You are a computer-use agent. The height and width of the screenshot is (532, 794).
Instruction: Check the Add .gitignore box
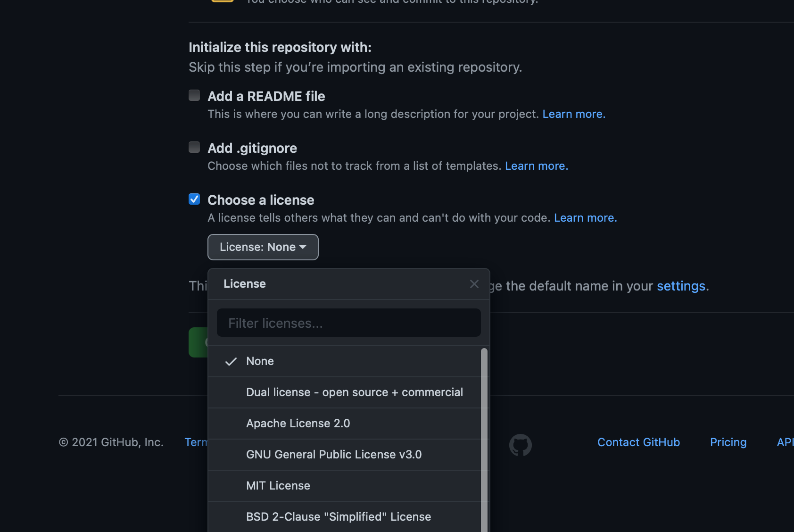[x=194, y=147]
